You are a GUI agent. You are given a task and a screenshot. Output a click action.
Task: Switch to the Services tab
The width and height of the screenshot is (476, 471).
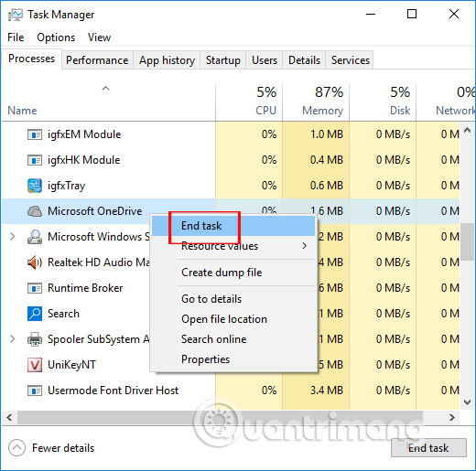(x=351, y=60)
